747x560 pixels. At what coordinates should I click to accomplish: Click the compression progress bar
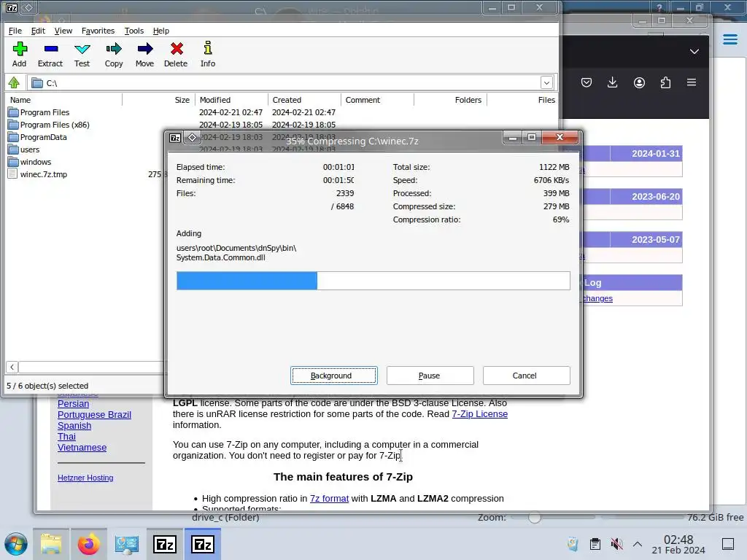point(373,281)
